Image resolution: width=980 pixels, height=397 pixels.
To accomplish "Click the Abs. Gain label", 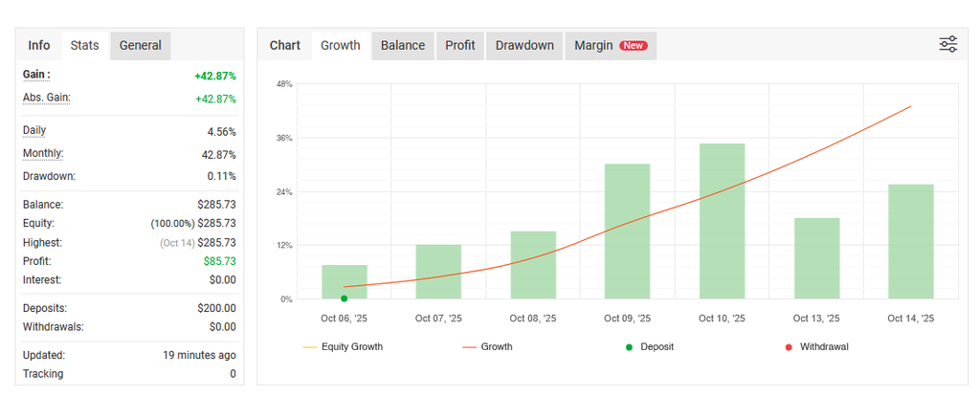I will coord(46,98).
